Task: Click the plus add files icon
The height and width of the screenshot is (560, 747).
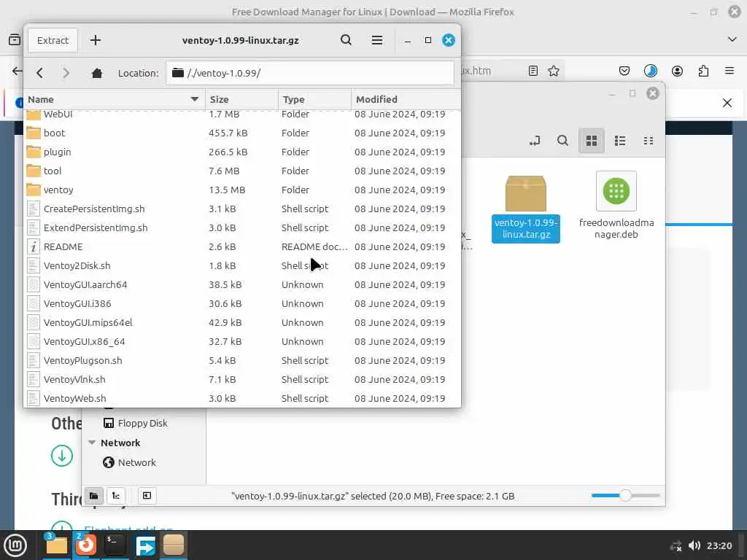Action: click(x=96, y=41)
